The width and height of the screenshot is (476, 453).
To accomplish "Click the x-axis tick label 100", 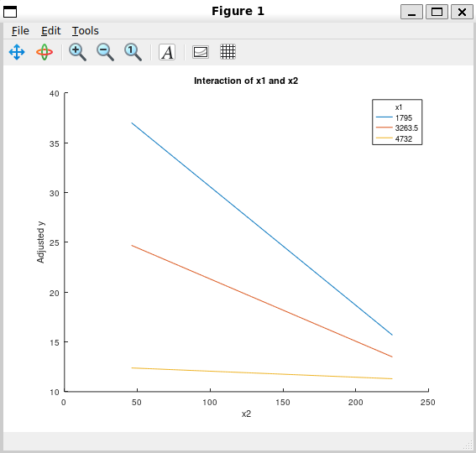I will 210,403.
